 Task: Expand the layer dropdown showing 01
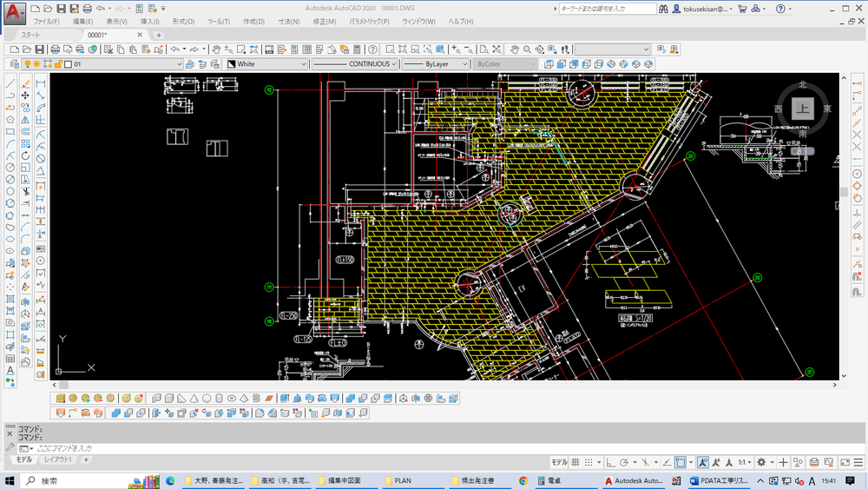(179, 64)
